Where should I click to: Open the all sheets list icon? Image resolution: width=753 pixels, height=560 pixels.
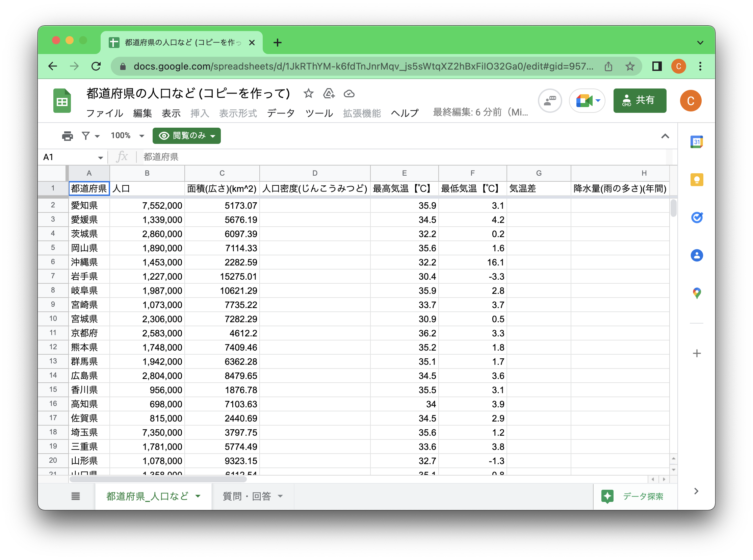[76, 496]
